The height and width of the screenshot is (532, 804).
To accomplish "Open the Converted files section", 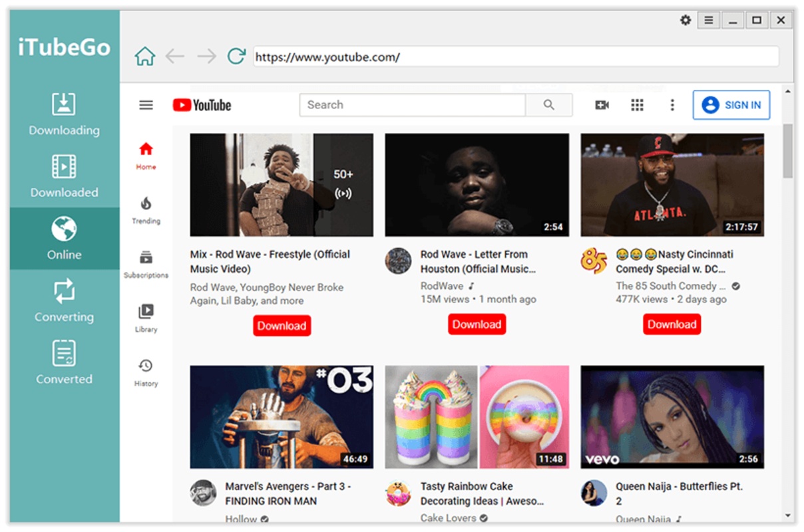I will coord(64,362).
